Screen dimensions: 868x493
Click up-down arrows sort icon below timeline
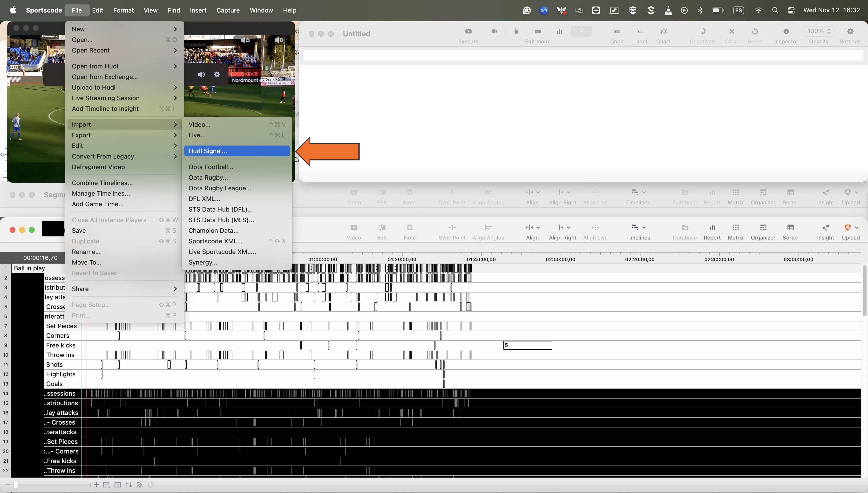(x=129, y=485)
